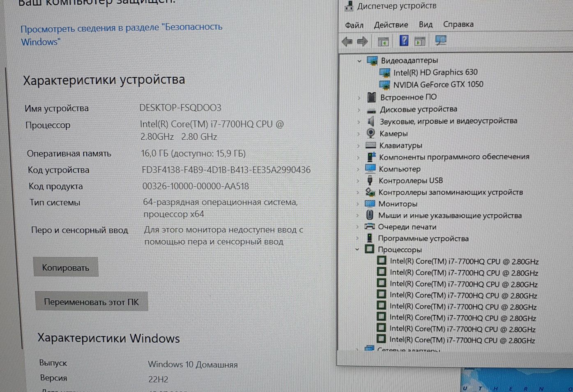Screen dimensions: 573x392
Task: Click the Forward arrow in Device Manager toolbar
Action: tap(362, 42)
